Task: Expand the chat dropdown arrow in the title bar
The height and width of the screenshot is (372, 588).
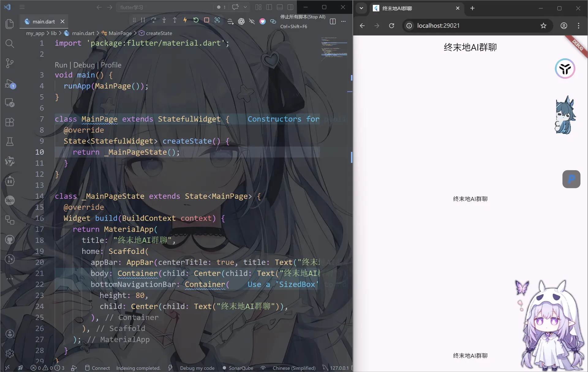Action: click(x=245, y=7)
